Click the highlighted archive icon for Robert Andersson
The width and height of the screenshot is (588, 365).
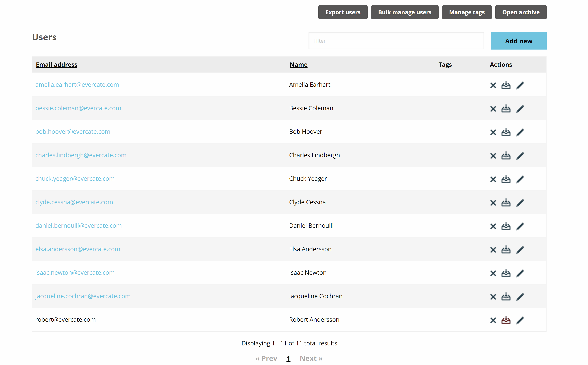(506, 320)
